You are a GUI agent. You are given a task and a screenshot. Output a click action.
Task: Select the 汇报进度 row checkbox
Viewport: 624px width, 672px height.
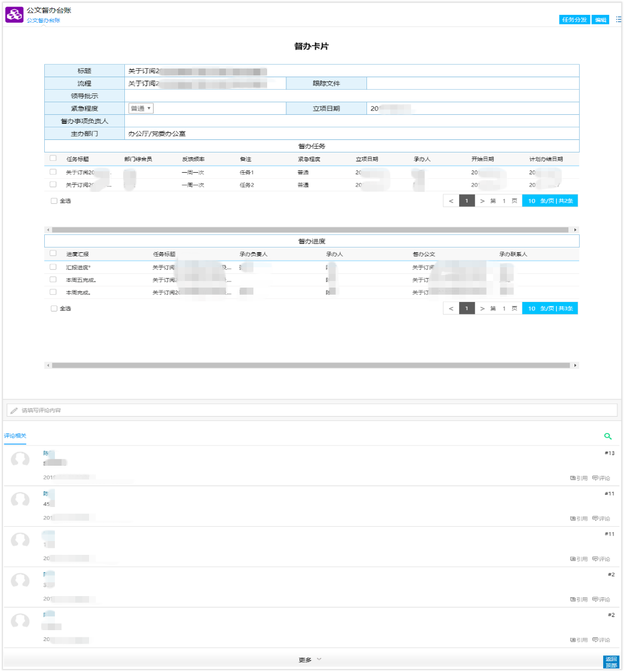tap(53, 267)
